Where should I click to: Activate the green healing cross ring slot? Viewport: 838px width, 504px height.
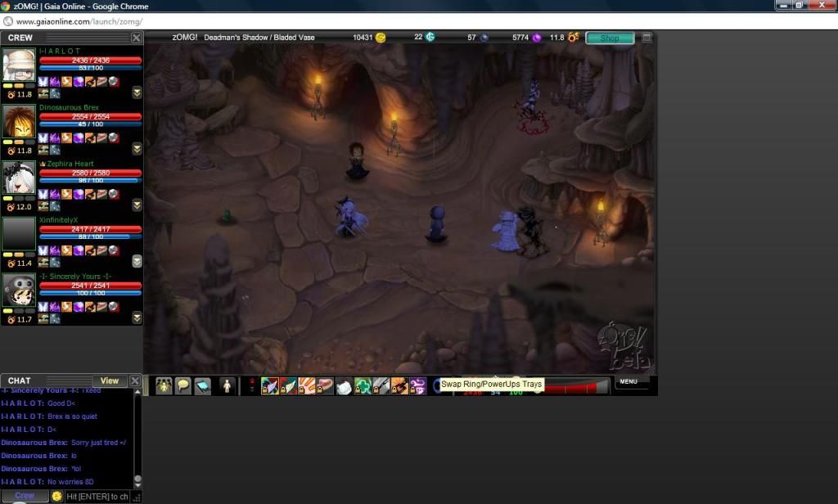(363, 386)
